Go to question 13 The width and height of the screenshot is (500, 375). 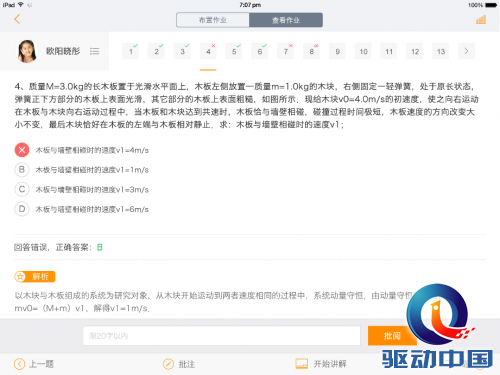pos(441,51)
